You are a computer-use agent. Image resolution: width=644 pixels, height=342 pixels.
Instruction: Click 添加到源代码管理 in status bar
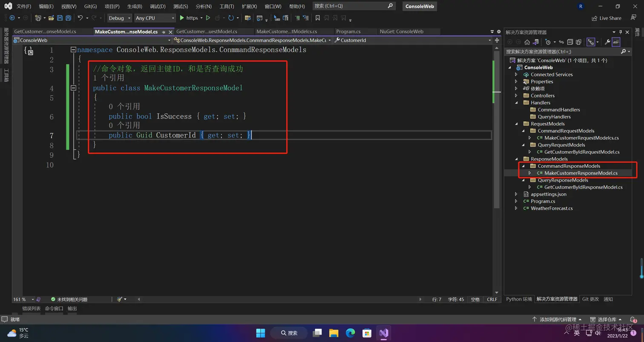point(557,319)
